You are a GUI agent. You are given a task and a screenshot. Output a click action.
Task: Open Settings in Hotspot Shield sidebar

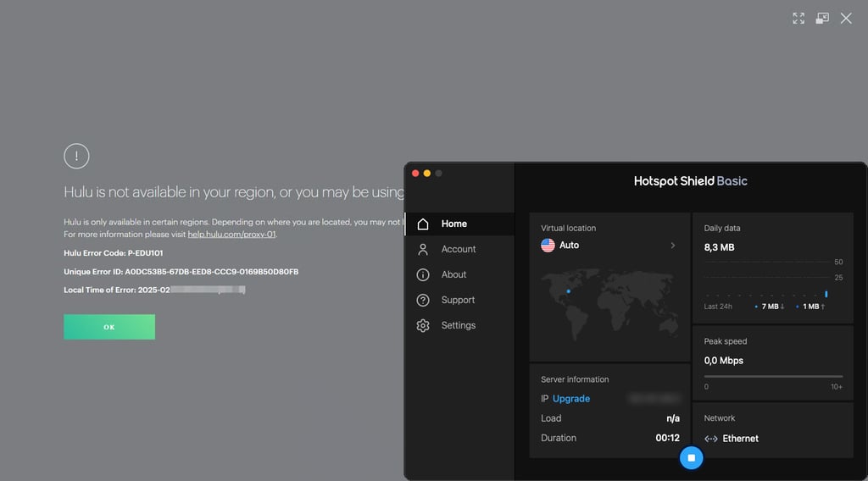(x=459, y=326)
